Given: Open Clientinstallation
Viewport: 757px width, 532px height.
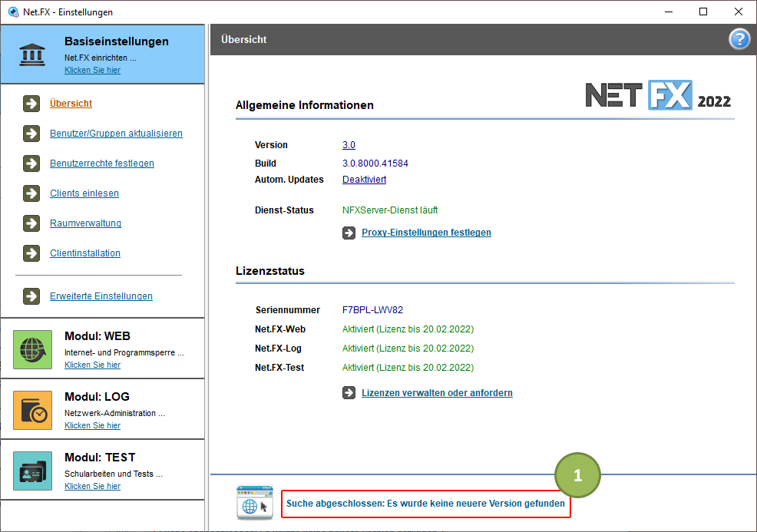Looking at the screenshot, I should [x=85, y=253].
